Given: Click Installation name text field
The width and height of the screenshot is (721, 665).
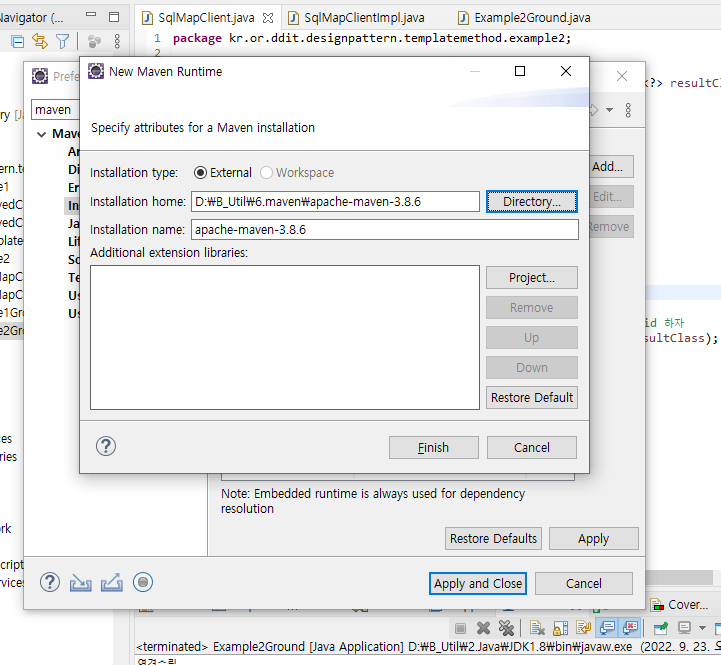Looking at the screenshot, I should pos(385,229).
